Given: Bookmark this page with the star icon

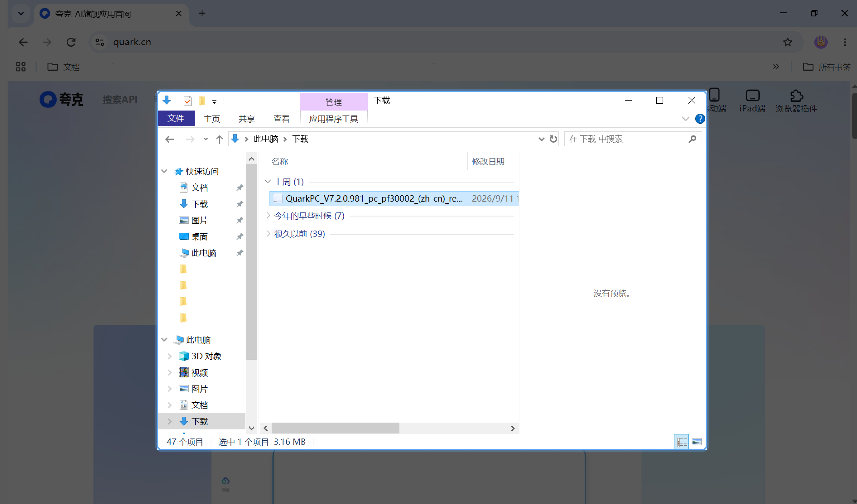Looking at the screenshot, I should 787,42.
